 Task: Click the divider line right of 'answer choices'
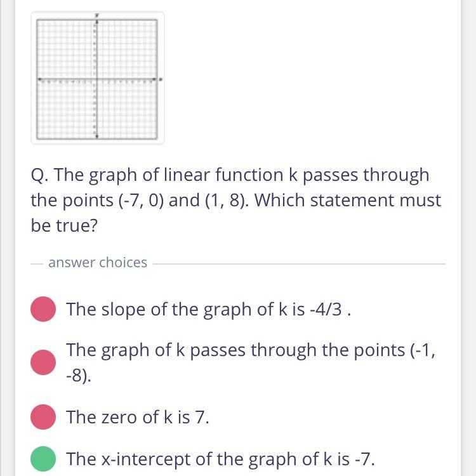(299, 264)
